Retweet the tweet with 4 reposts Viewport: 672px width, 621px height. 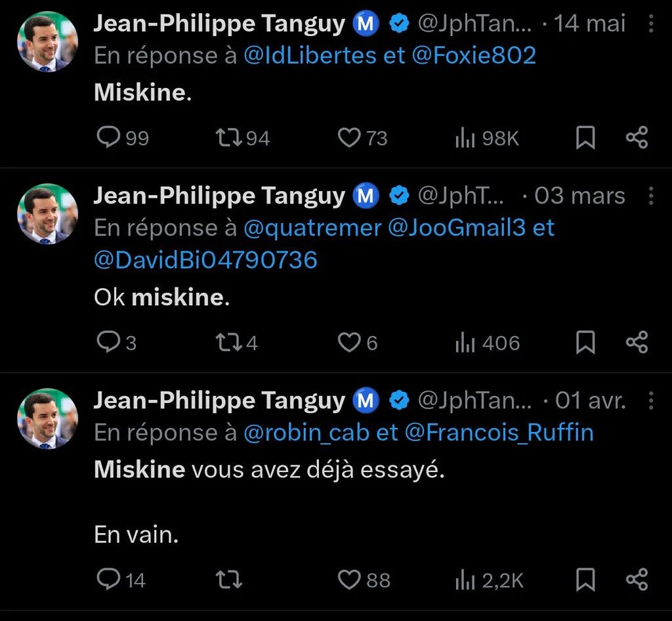click(229, 343)
